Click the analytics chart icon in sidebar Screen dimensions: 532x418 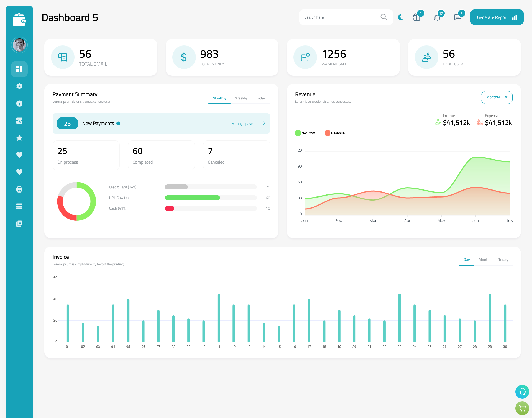tap(19, 120)
